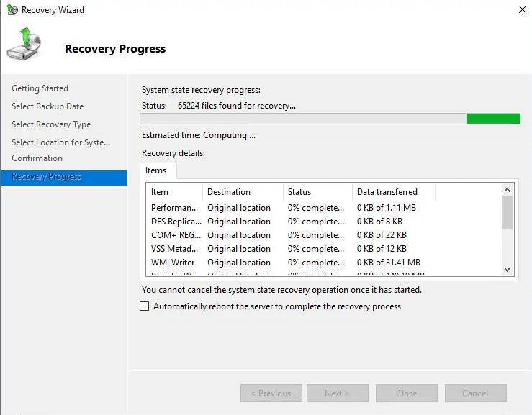Select the Recovery Progress step
This screenshot has width=532, height=415.
coord(46,177)
